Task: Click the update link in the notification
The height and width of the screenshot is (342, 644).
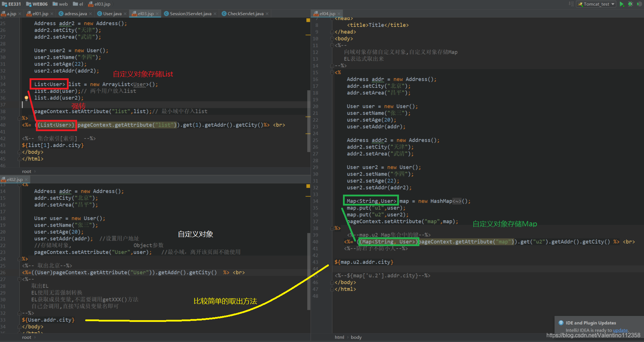Action: click(x=620, y=330)
